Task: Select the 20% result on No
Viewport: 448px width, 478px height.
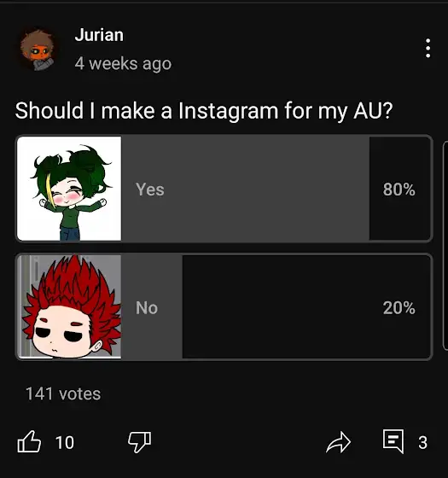Action: click(399, 307)
